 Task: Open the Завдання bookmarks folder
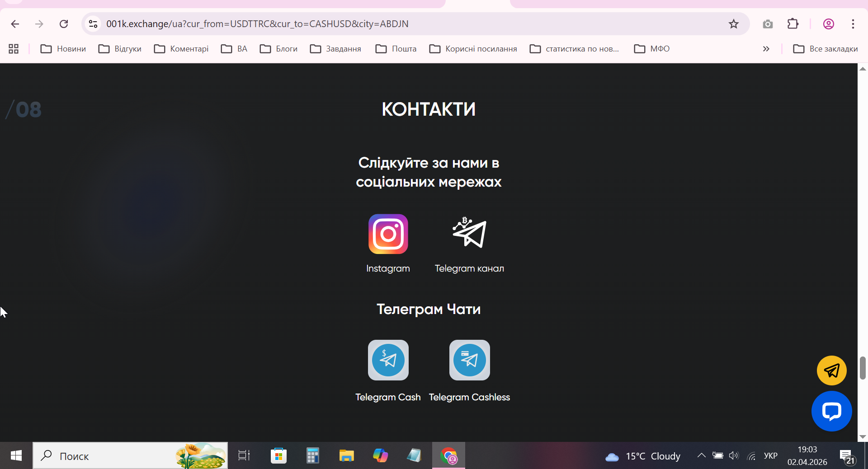[336, 49]
